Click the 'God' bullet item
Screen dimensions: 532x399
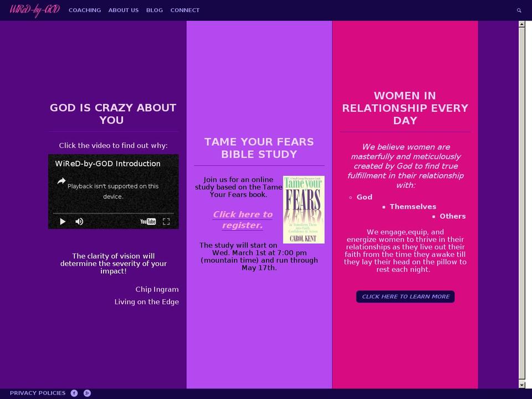365,197
